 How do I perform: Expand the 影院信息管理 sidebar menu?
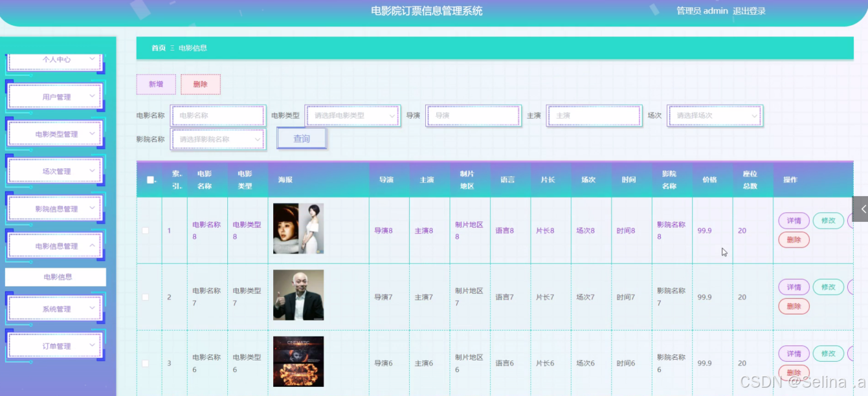pyautogui.click(x=55, y=208)
